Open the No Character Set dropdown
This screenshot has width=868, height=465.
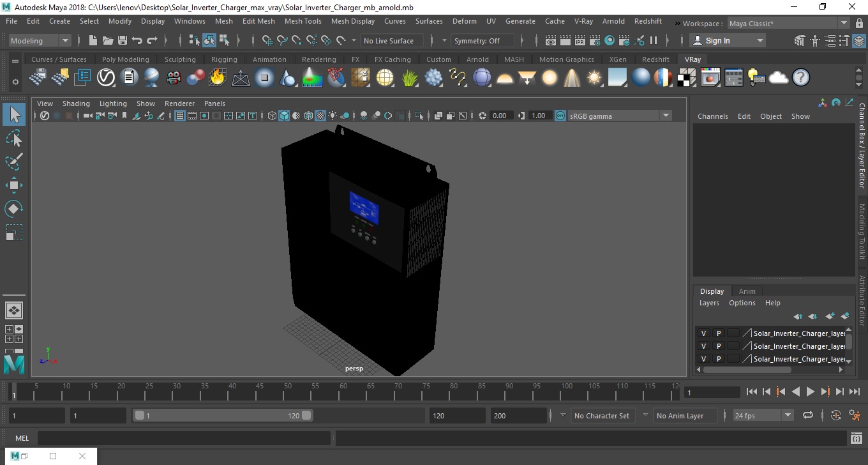coord(601,415)
